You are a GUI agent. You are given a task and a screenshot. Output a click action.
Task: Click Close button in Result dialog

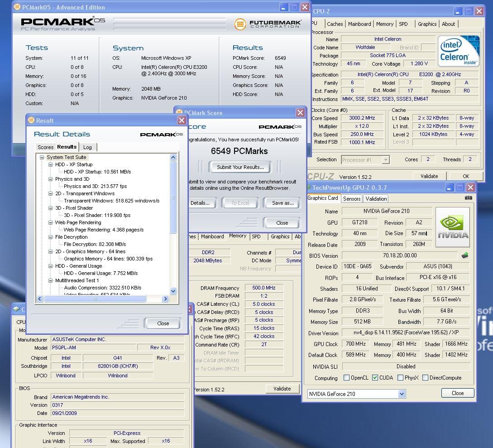[163, 323]
